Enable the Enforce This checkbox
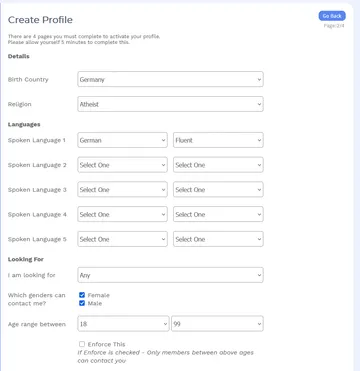360x371 pixels. pos(82,344)
